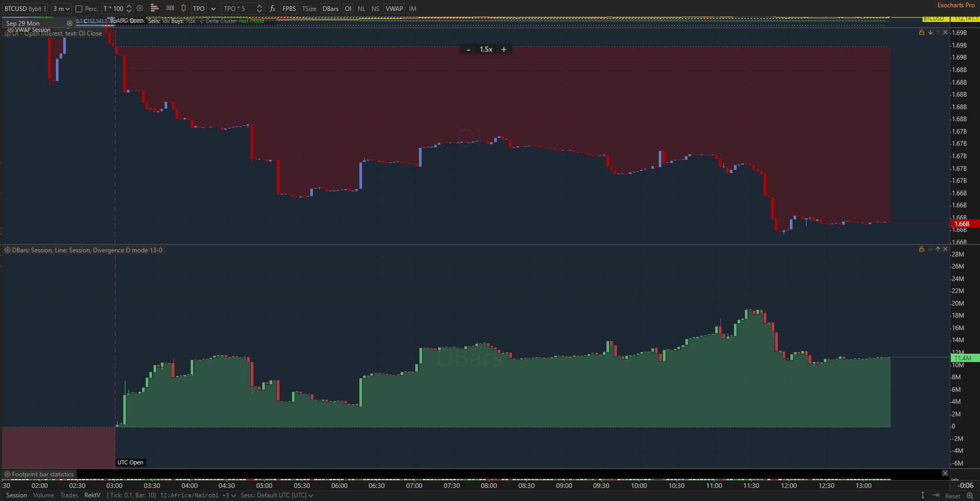Click the zoom magnifier icon at bottom right
This screenshot has height=501, width=980.
[x=970, y=495]
